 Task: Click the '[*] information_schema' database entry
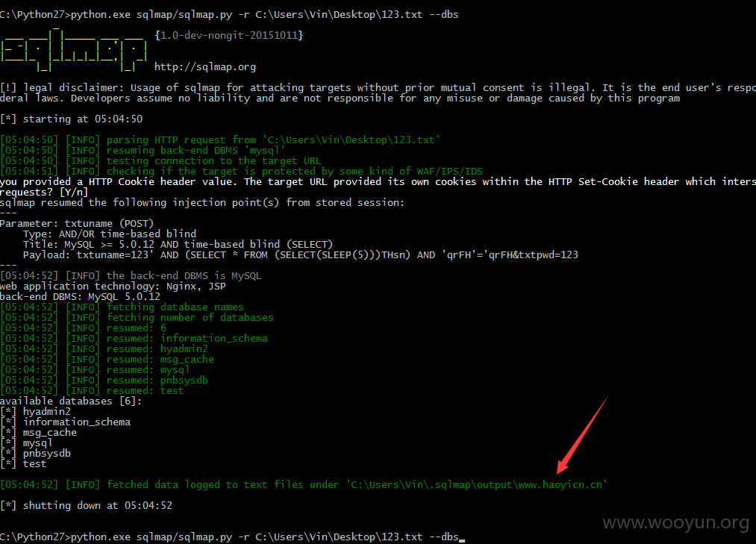point(65,422)
